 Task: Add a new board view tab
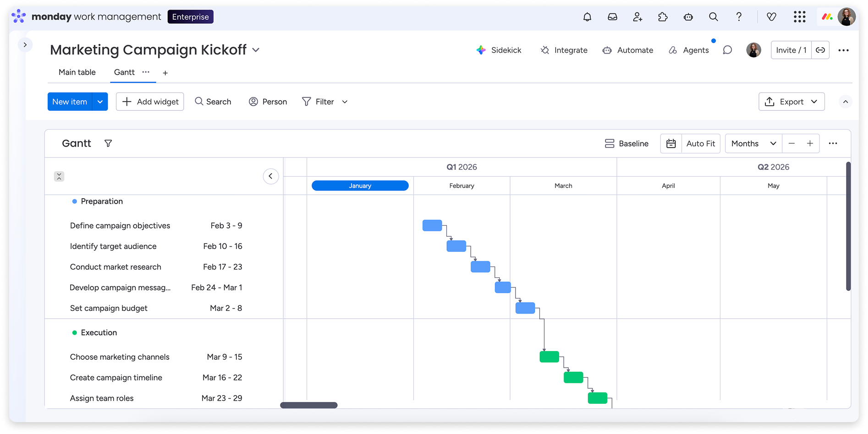click(x=165, y=73)
